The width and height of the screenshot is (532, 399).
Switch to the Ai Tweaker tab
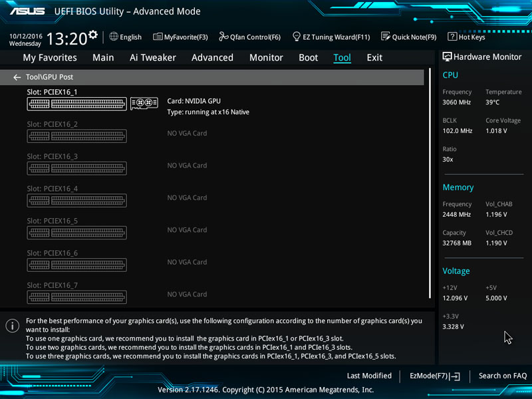coord(153,58)
